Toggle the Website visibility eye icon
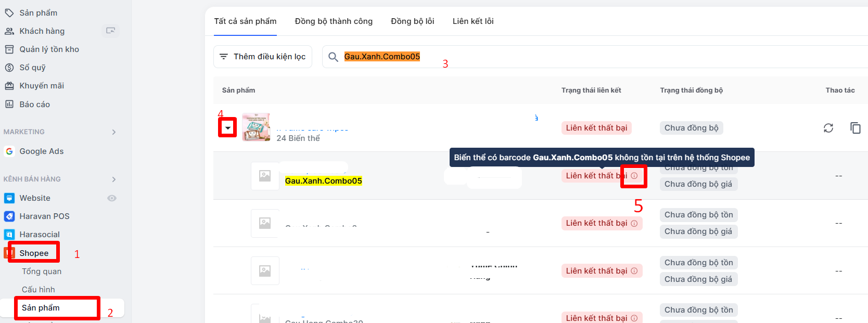 click(112, 198)
